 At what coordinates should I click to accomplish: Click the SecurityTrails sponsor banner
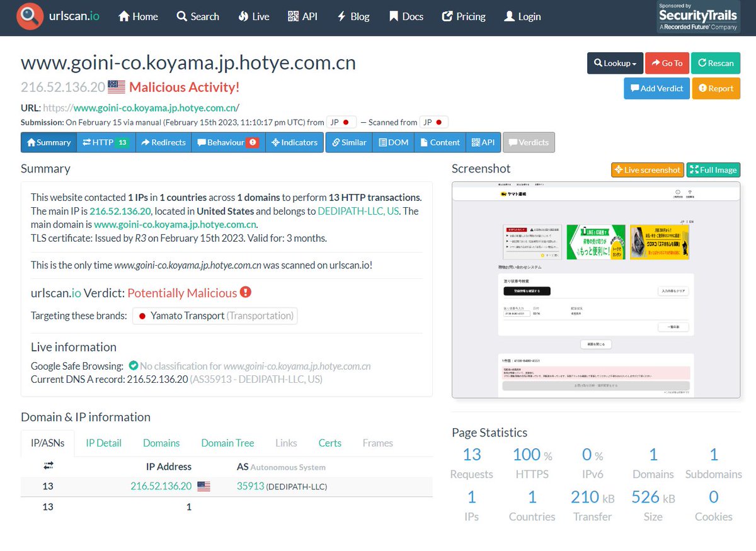click(x=697, y=17)
